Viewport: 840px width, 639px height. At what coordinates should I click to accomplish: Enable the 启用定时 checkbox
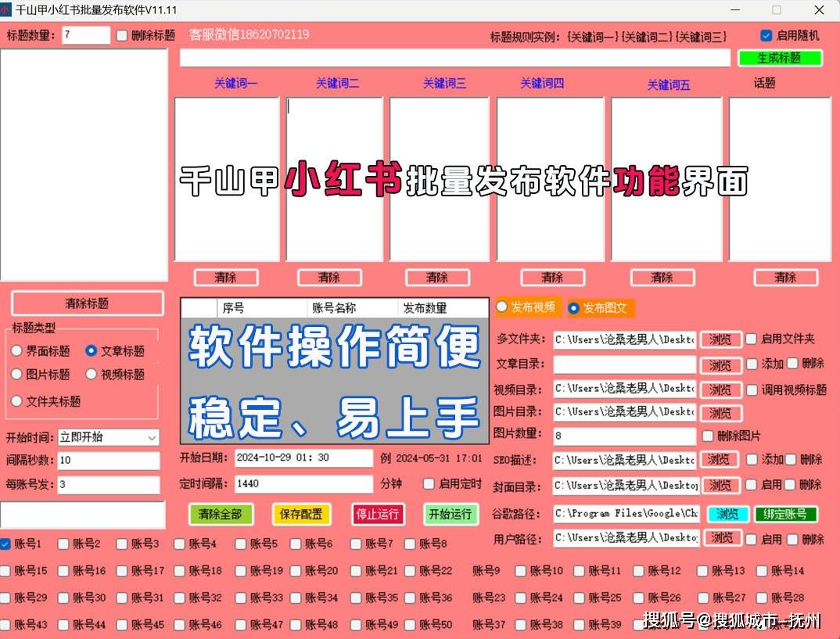point(429,484)
